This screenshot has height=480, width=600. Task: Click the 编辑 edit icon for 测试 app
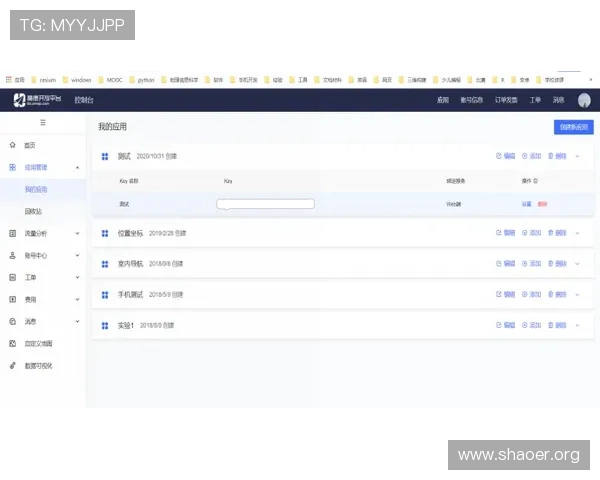[x=499, y=156]
